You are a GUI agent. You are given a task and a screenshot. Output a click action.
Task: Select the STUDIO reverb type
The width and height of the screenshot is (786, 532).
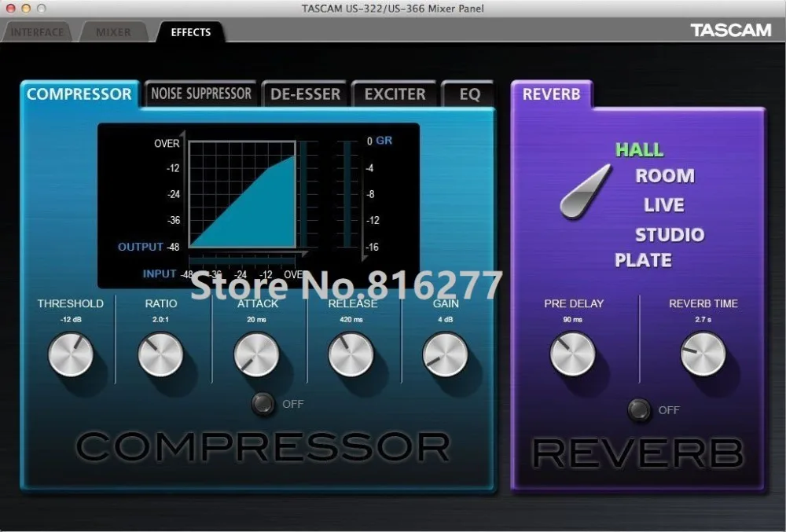tap(670, 234)
